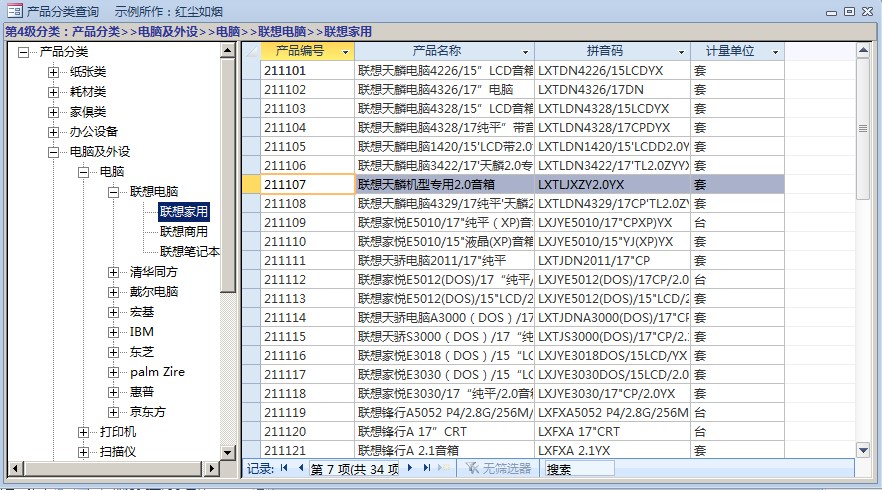
Task: Select 联想笔记本 in the category tree
Action: (190, 251)
